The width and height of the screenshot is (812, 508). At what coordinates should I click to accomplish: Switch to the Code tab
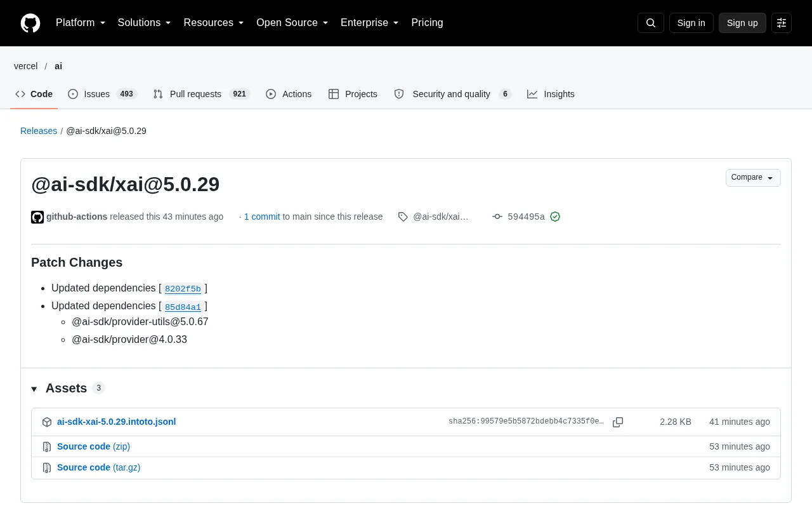coord(34,94)
